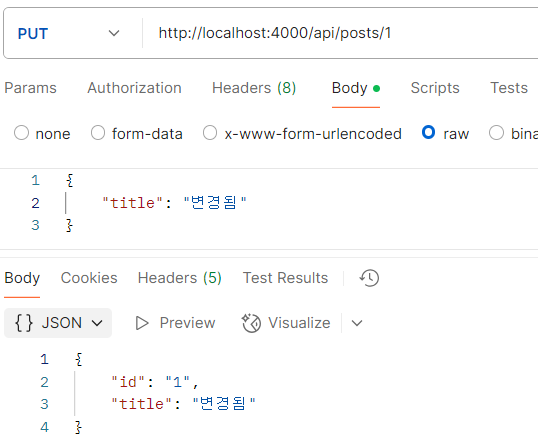Click the Preview play icon
The height and width of the screenshot is (440, 538).
point(142,323)
